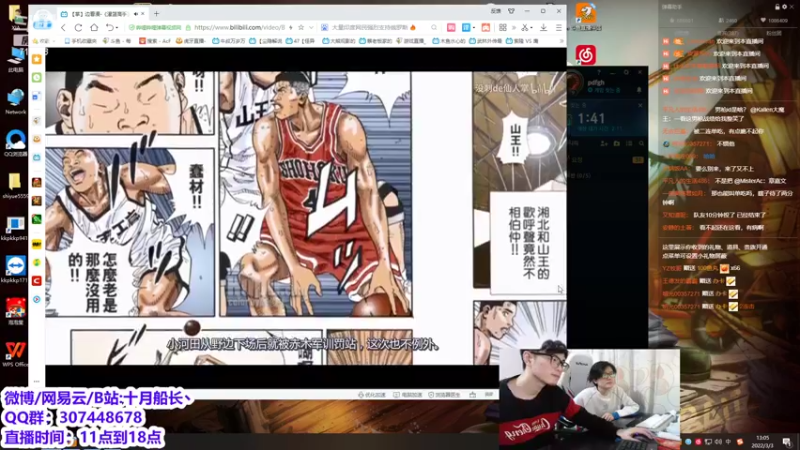
Task: Expand the address bar history chevron
Action: click(x=311, y=28)
